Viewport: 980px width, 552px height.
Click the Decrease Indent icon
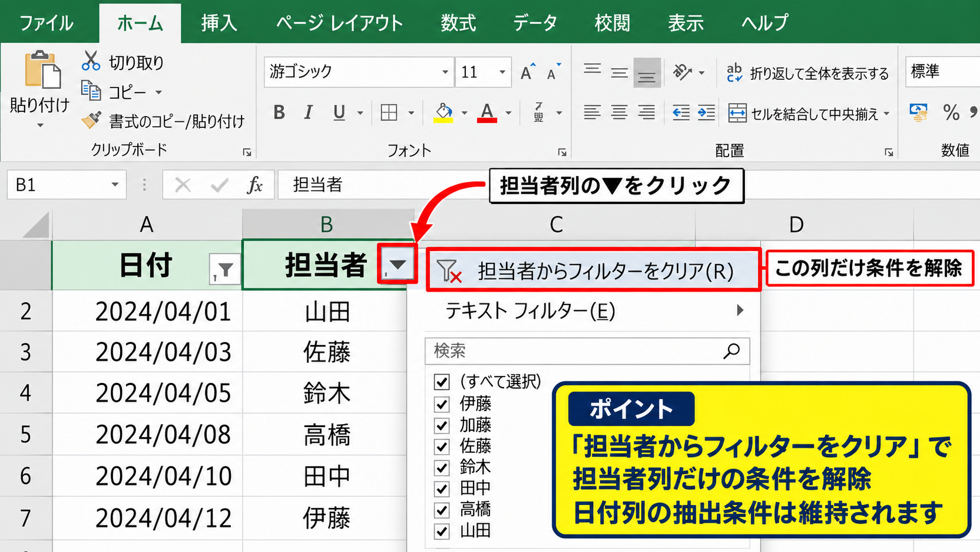680,112
